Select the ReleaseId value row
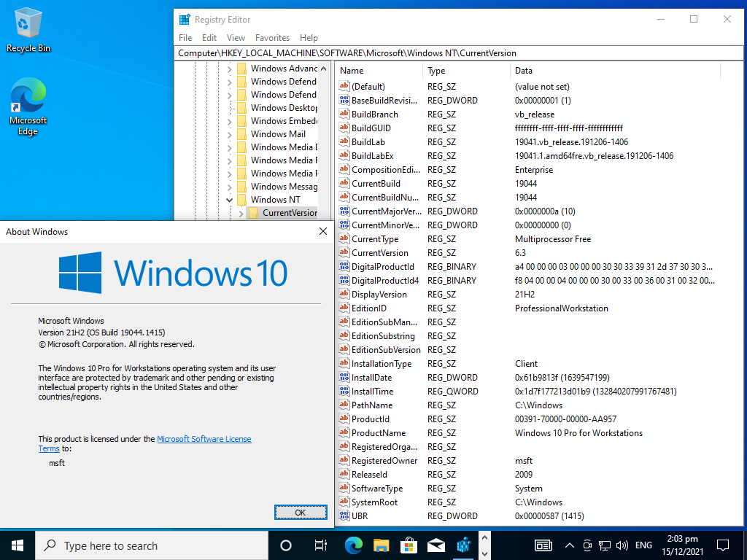This screenshot has height=560, width=747. click(529, 474)
